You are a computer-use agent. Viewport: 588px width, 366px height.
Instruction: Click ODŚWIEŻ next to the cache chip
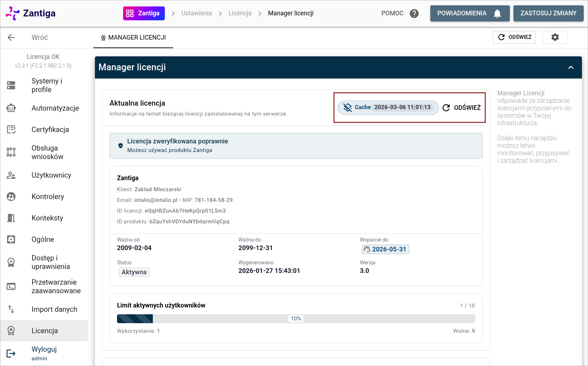(x=462, y=107)
